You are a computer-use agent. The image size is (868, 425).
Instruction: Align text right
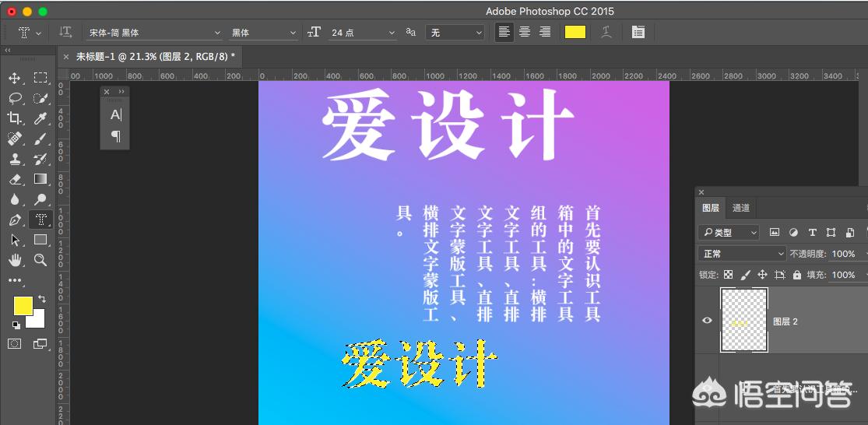[x=545, y=32]
